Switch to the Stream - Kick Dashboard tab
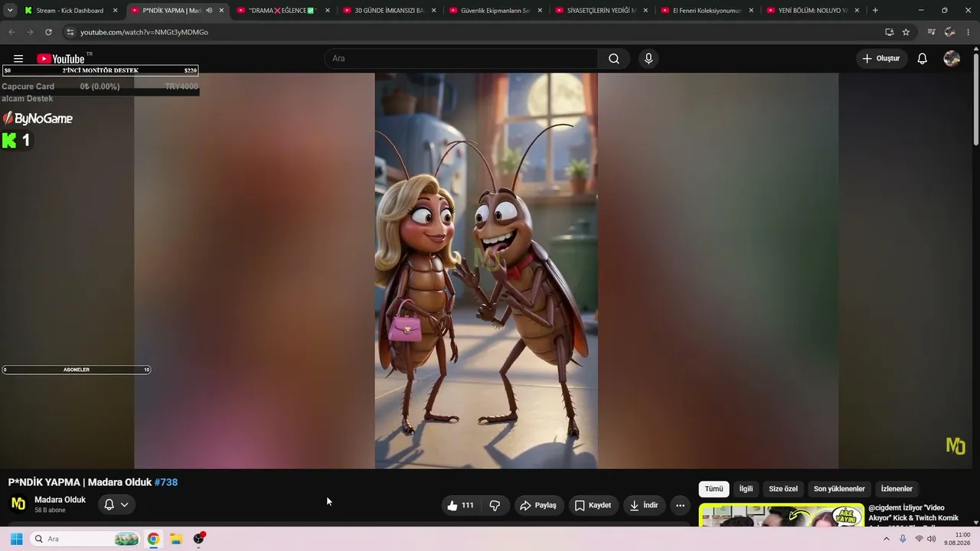980x551 pixels. (70, 11)
